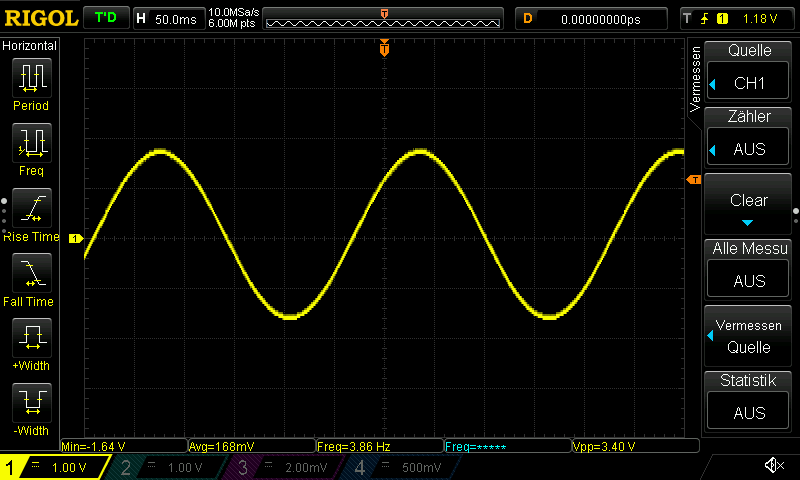Toggle Alle Messu AUS setting
800x480 pixels.
pos(749,281)
